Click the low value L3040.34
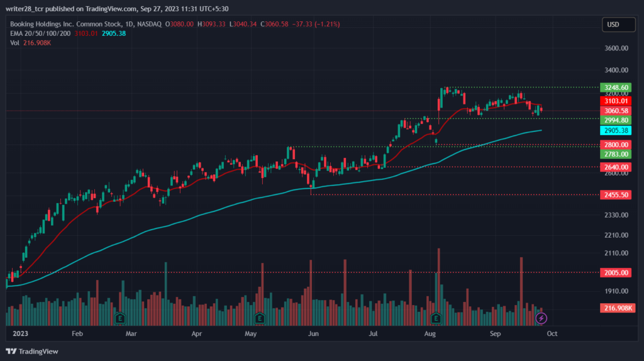 (x=243, y=25)
